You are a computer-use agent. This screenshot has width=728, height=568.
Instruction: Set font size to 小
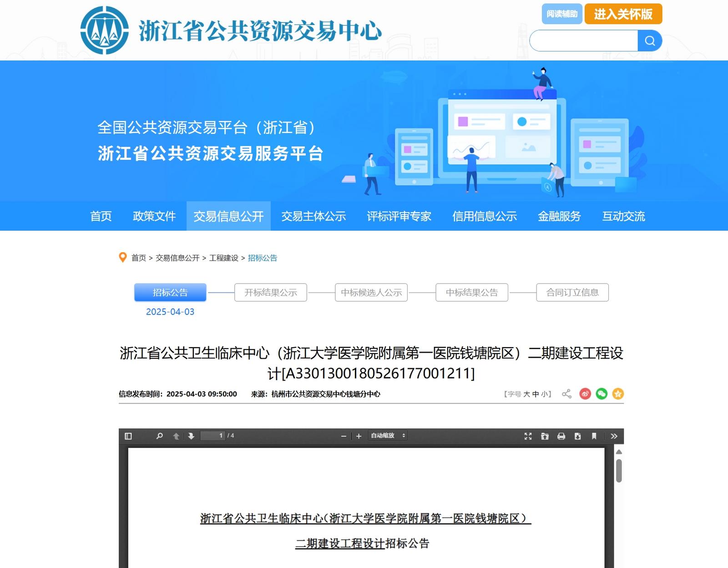pos(544,394)
